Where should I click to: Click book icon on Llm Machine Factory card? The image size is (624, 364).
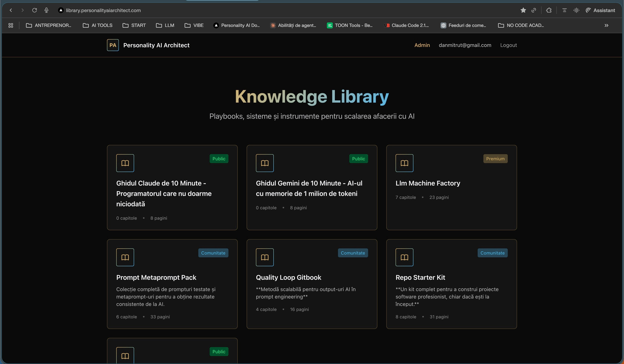coord(404,163)
